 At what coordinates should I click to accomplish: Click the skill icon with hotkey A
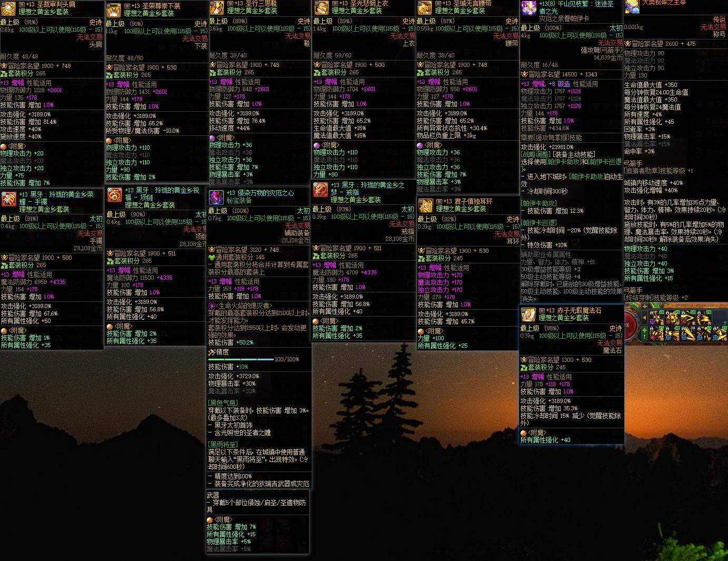point(656,333)
